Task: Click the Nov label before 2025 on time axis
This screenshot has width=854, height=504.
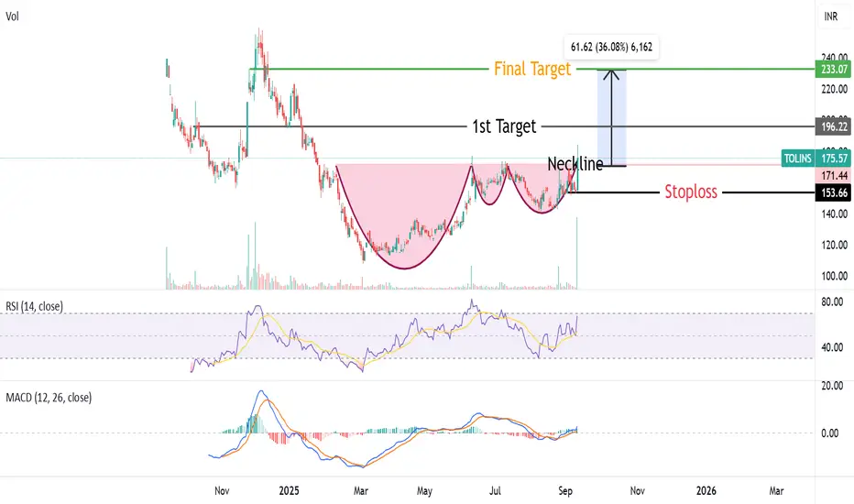Action: pyautogui.click(x=222, y=490)
